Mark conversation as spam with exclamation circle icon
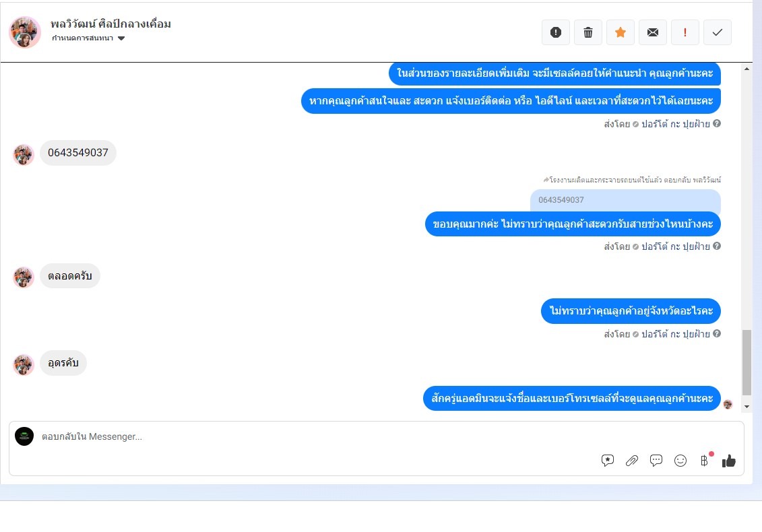Viewport: 762px width, 532px height. pos(555,32)
